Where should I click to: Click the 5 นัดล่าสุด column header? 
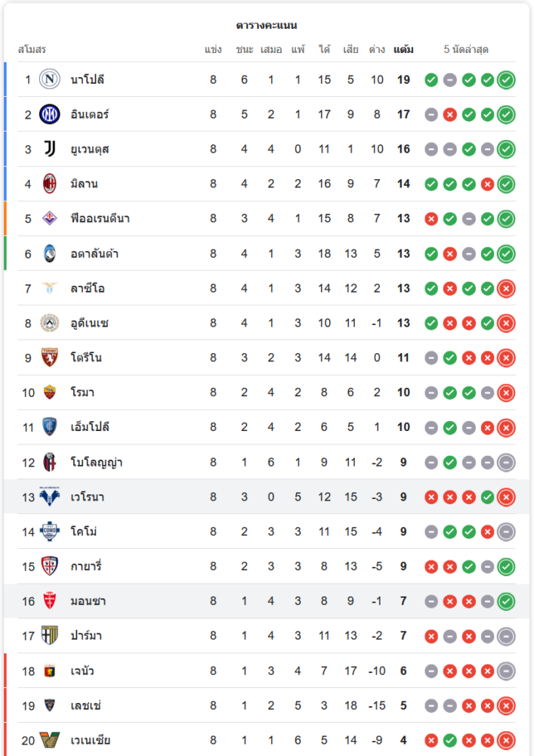click(x=466, y=50)
